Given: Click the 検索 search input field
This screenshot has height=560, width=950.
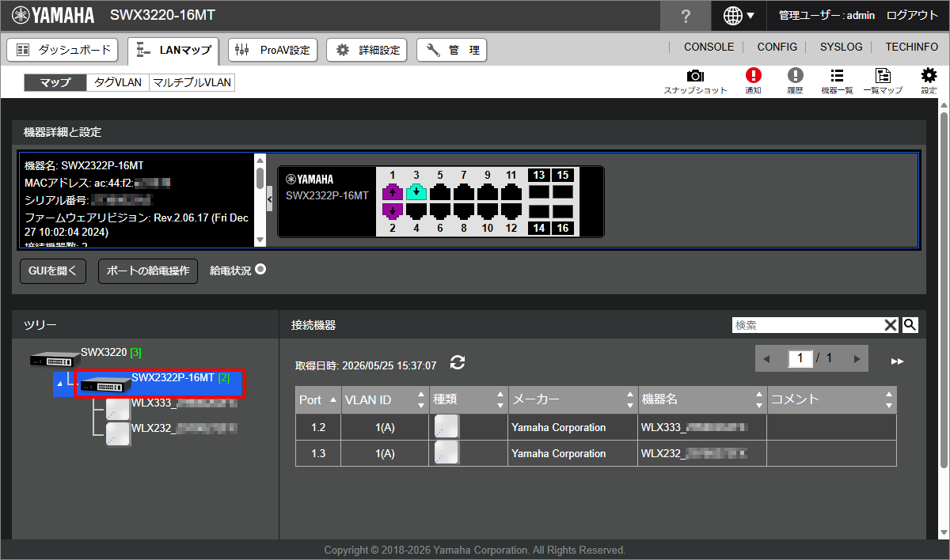Looking at the screenshot, I should [x=807, y=324].
